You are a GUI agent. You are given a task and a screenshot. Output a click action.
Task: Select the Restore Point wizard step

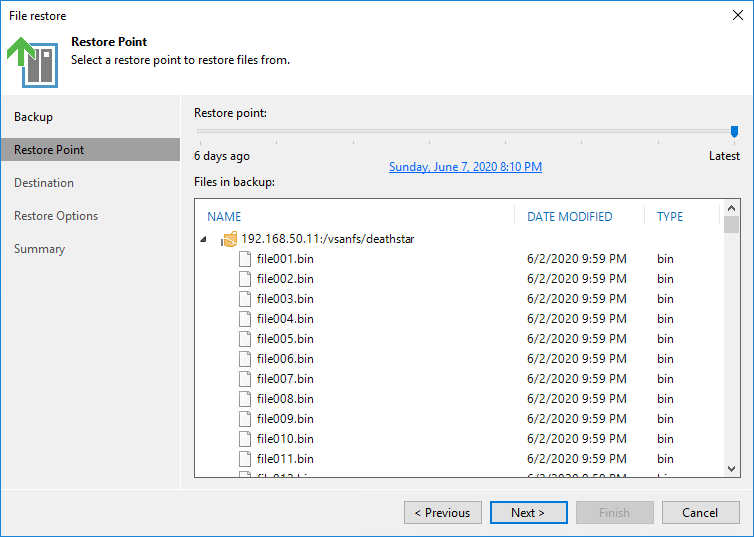pos(90,150)
